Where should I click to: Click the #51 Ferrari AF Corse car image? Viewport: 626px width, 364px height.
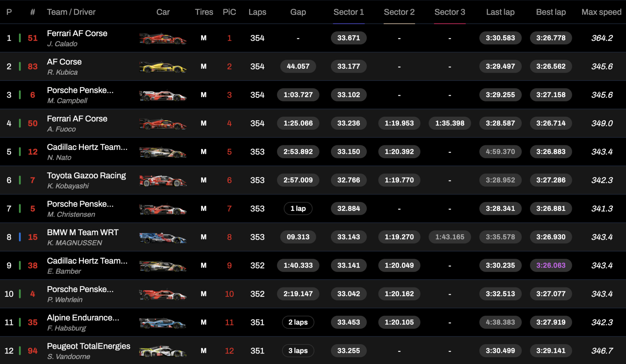click(x=163, y=38)
